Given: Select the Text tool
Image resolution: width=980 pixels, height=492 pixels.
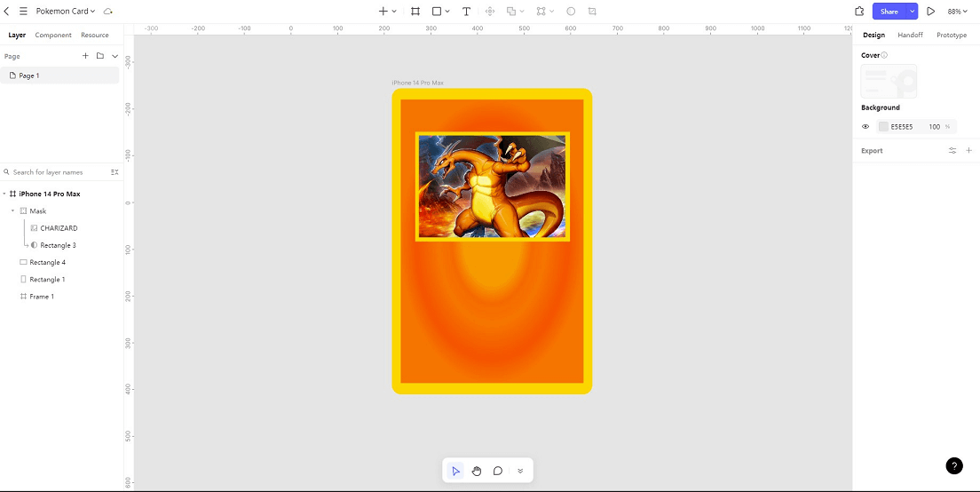Looking at the screenshot, I should point(466,12).
